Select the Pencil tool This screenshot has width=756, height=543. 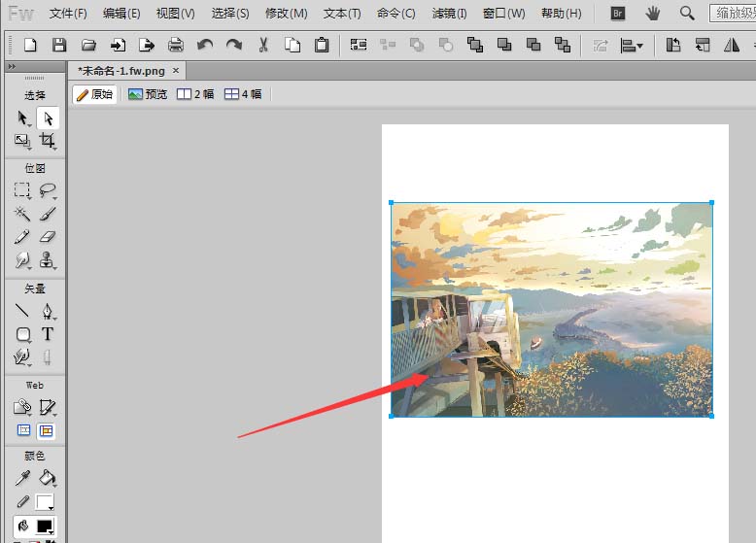[x=22, y=237]
